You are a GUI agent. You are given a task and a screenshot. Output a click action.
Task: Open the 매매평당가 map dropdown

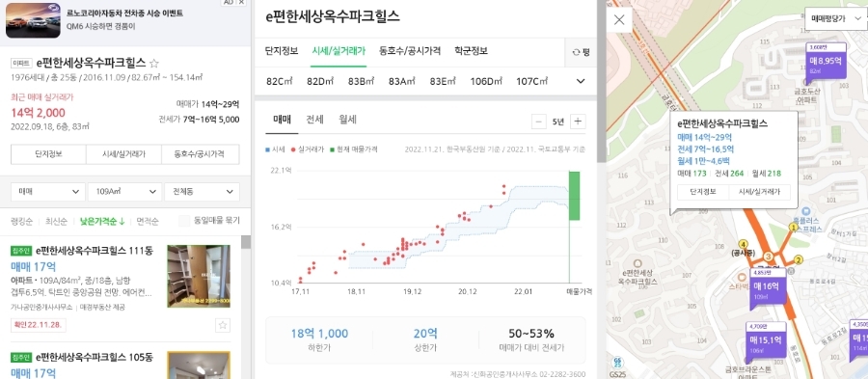click(835, 18)
